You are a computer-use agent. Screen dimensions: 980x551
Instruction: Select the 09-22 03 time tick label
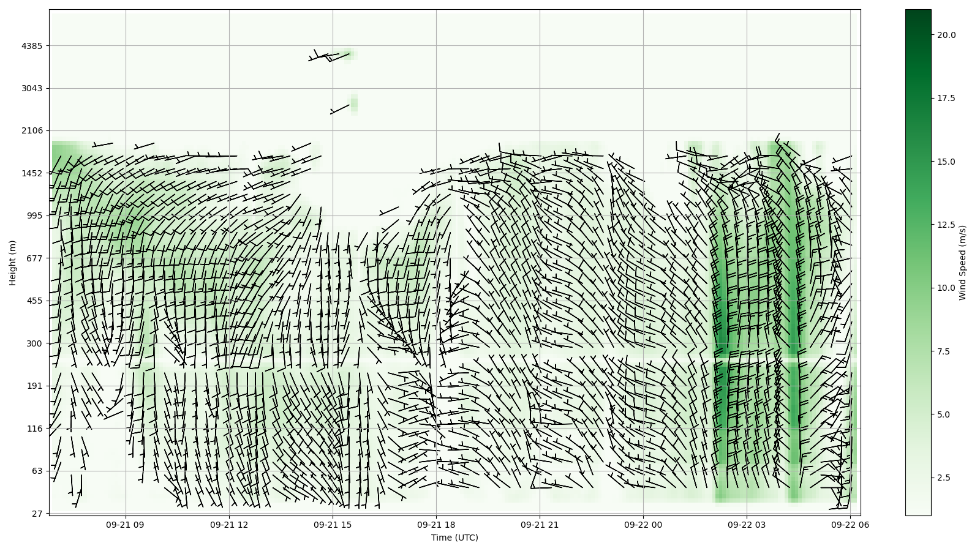[x=747, y=525]
